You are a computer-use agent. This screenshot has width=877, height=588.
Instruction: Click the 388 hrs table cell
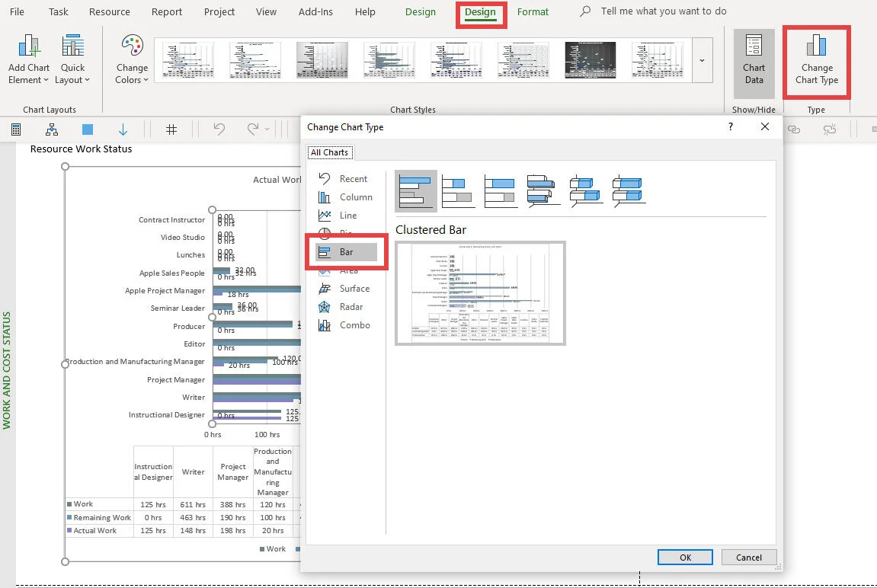pyautogui.click(x=232, y=504)
